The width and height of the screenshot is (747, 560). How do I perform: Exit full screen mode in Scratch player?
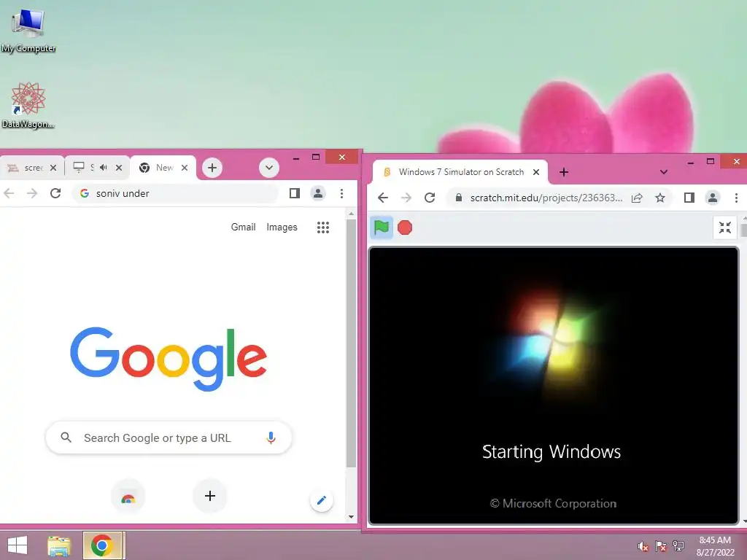(724, 227)
